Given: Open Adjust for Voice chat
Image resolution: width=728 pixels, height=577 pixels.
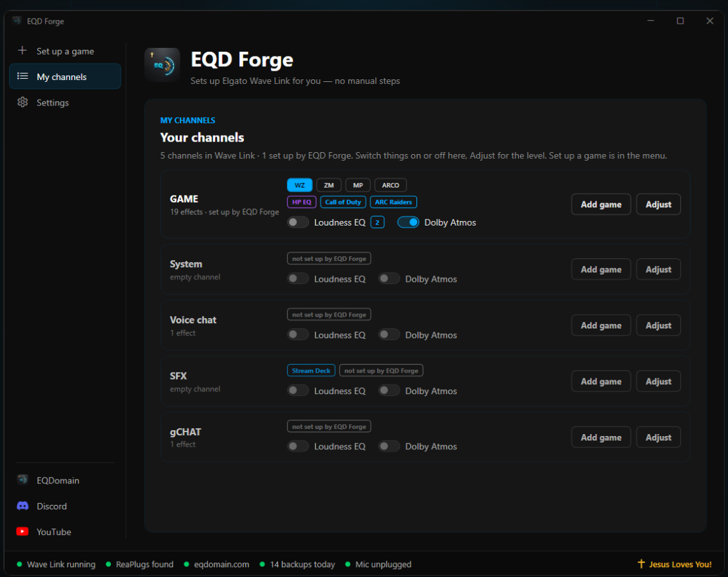Looking at the screenshot, I should (x=658, y=325).
